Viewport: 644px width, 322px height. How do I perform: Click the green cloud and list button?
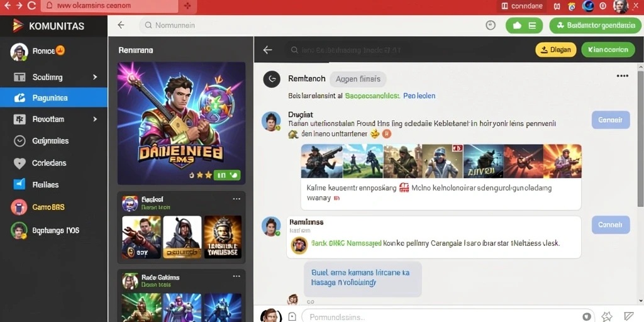[525, 25]
